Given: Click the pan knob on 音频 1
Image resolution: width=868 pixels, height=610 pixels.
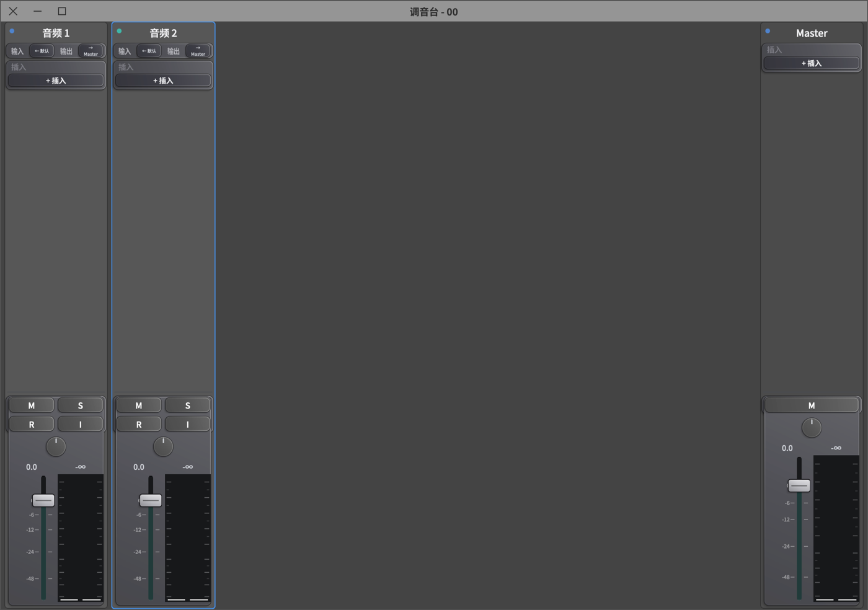Looking at the screenshot, I should 56,446.
